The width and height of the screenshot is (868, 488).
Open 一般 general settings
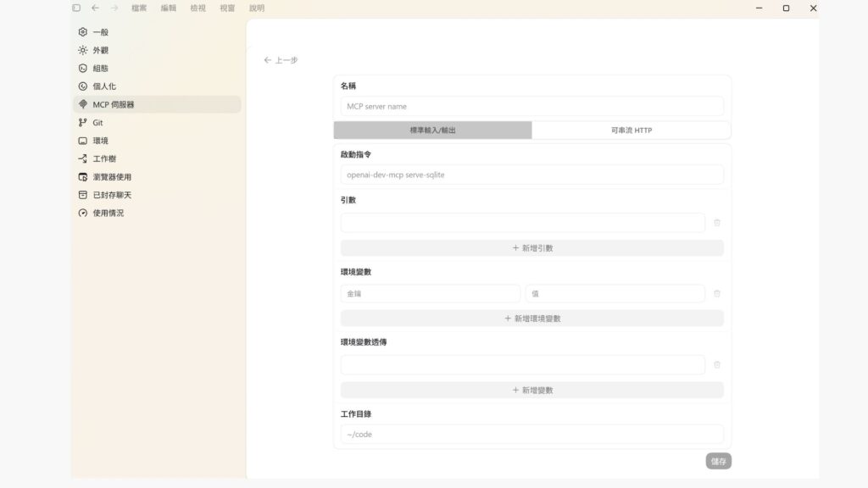point(100,32)
